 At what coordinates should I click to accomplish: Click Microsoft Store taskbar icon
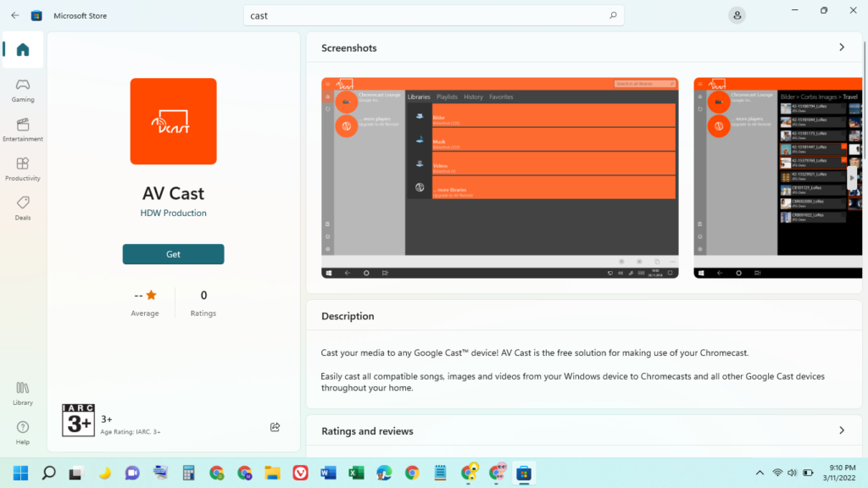point(524,473)
